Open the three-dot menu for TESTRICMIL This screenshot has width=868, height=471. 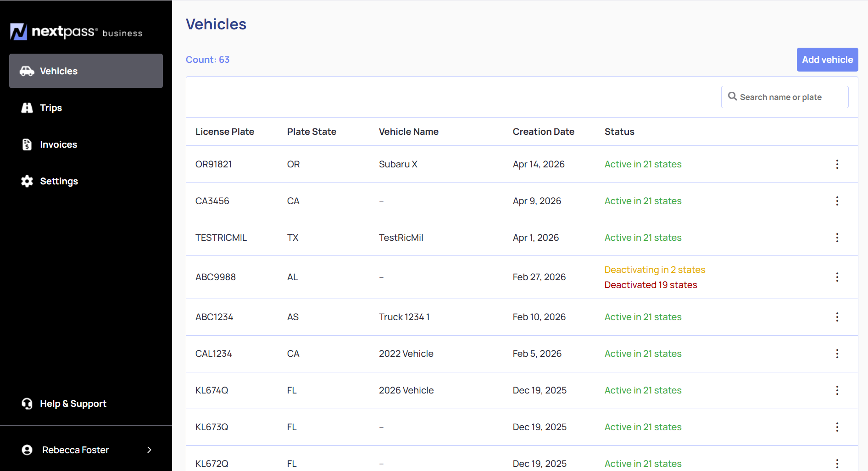[x=837, y=238]
